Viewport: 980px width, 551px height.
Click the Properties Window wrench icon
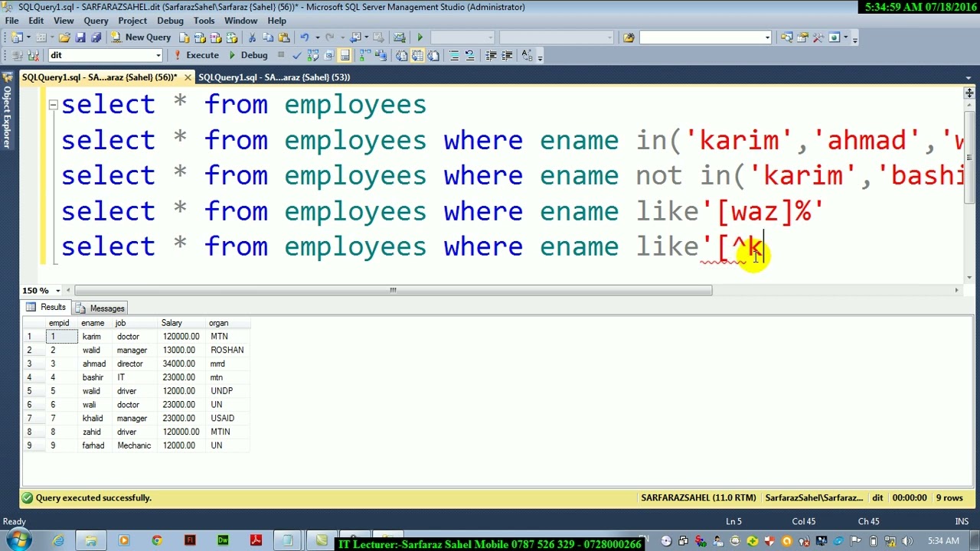point(802,37)
